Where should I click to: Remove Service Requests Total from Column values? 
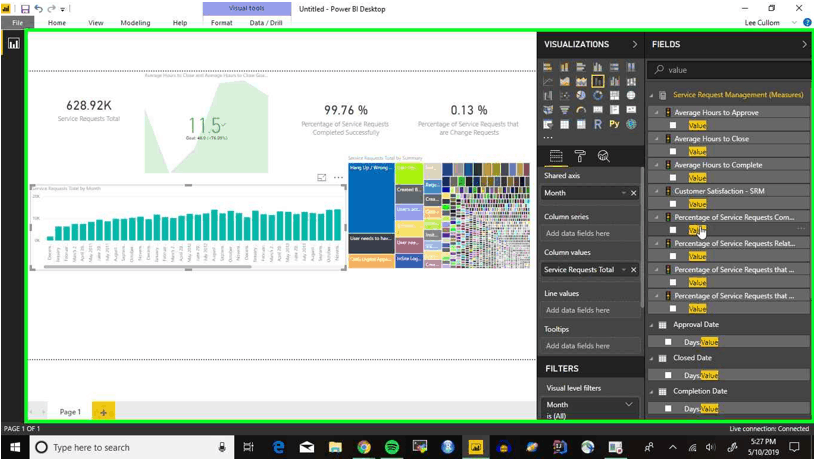(x=634, y=270)
